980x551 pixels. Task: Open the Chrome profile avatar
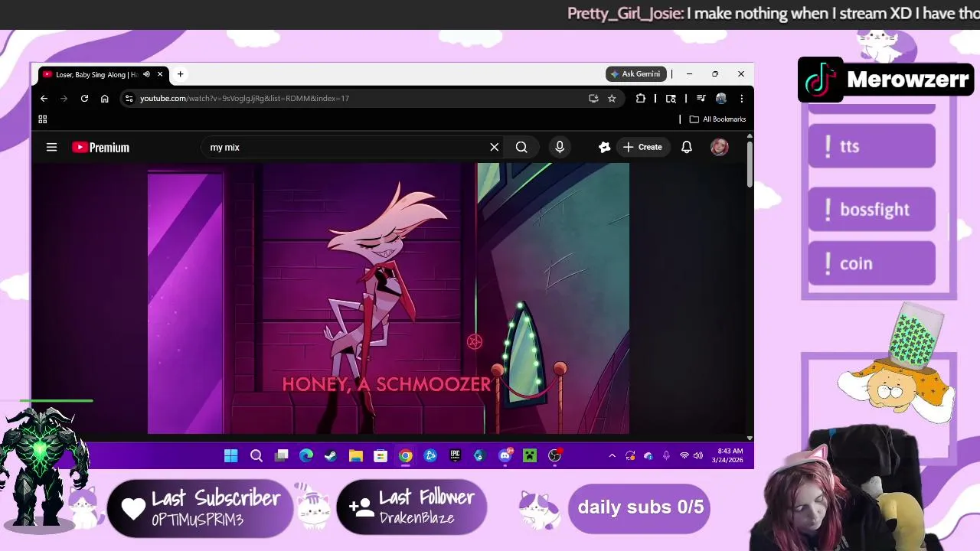tap(720, 98)
